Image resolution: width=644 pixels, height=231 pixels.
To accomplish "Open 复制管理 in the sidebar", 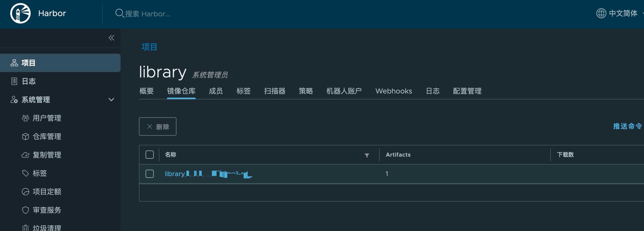I will pyautogui.click(x=47, y=155).
